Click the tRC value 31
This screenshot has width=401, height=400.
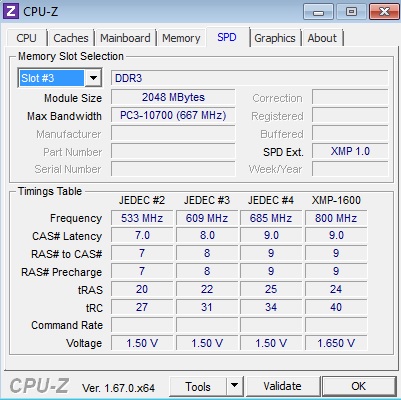point(207,307)
